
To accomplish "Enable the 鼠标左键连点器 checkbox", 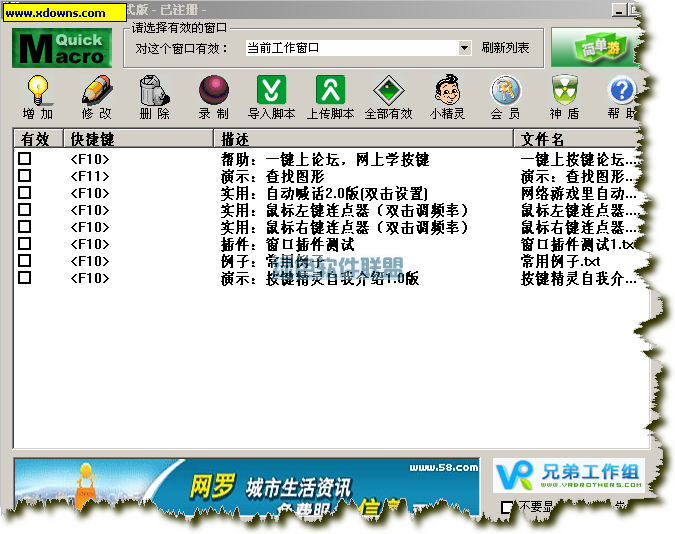I will (x=25, y=210).
